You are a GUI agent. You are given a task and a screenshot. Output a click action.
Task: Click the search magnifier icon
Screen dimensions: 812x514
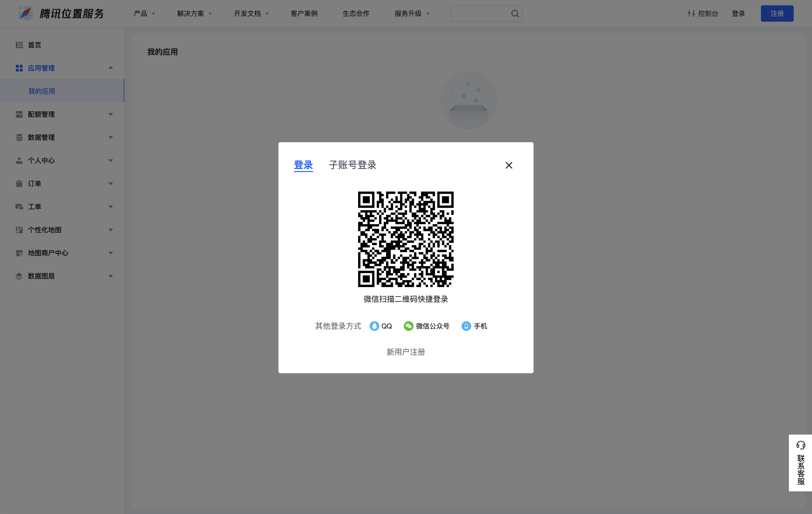pyautogui.click(x=515, y=13)
